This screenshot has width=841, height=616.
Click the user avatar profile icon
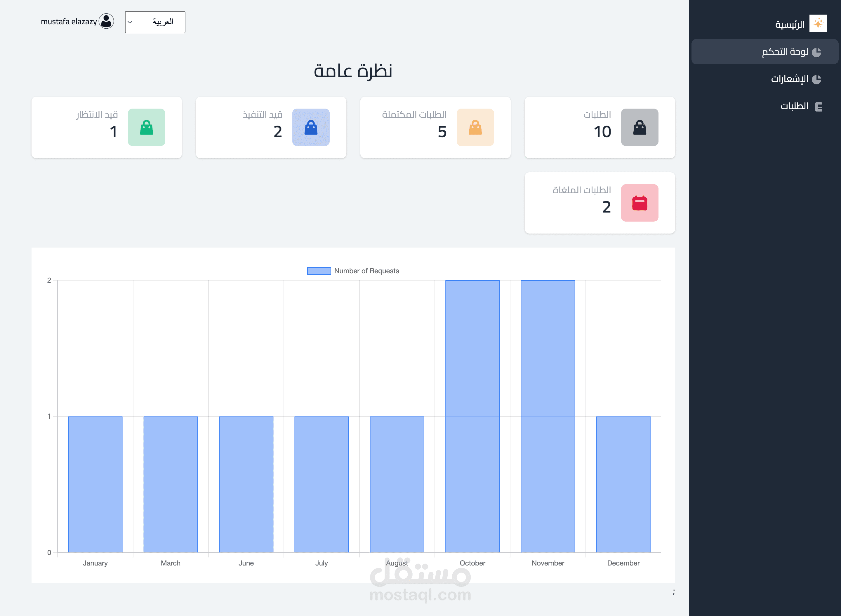106,21
